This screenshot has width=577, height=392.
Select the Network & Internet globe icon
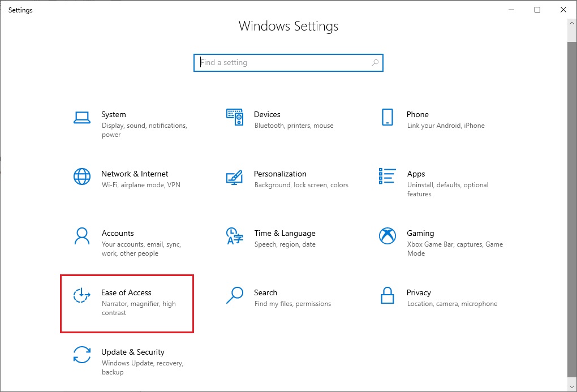click(x=82, y=176)
